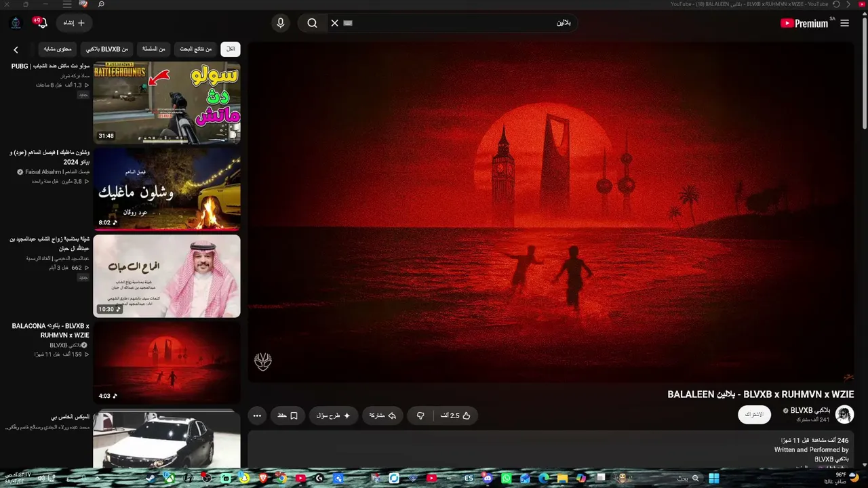Open the Xbox app from taskbar
The image size is (868, 488).
point(169,479)
